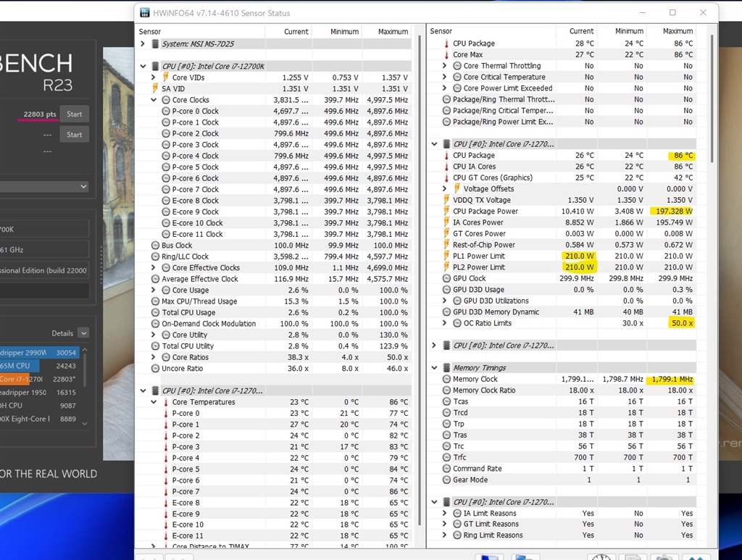
Task: Expand the System: MSI MS-7D25 node
Action: click(x=143, y=44)
